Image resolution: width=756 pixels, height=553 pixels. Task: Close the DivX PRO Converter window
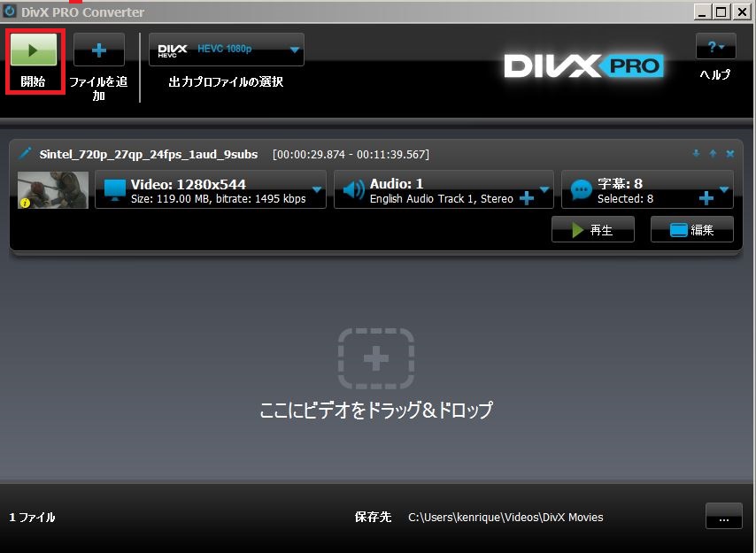click(x=741, y=12)
